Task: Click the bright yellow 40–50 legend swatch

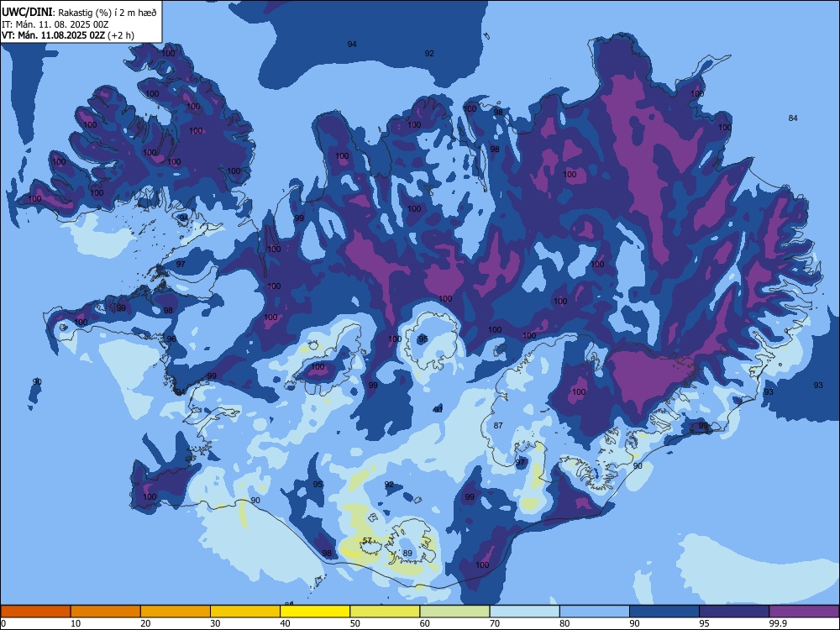Action: pos(315,612)
